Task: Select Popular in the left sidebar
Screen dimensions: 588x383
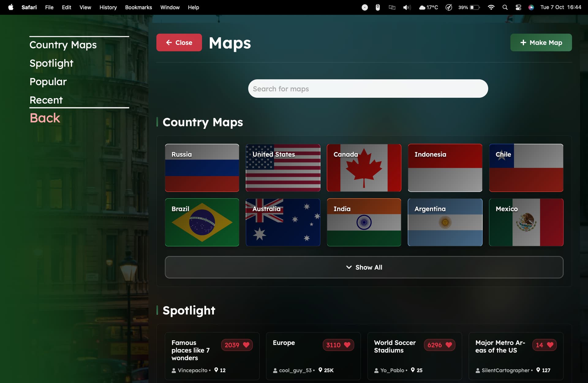Action: (48, 82)
